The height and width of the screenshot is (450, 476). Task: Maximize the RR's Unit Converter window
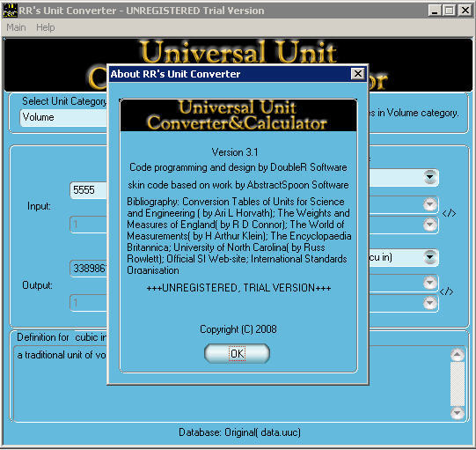tap(450, 11)
